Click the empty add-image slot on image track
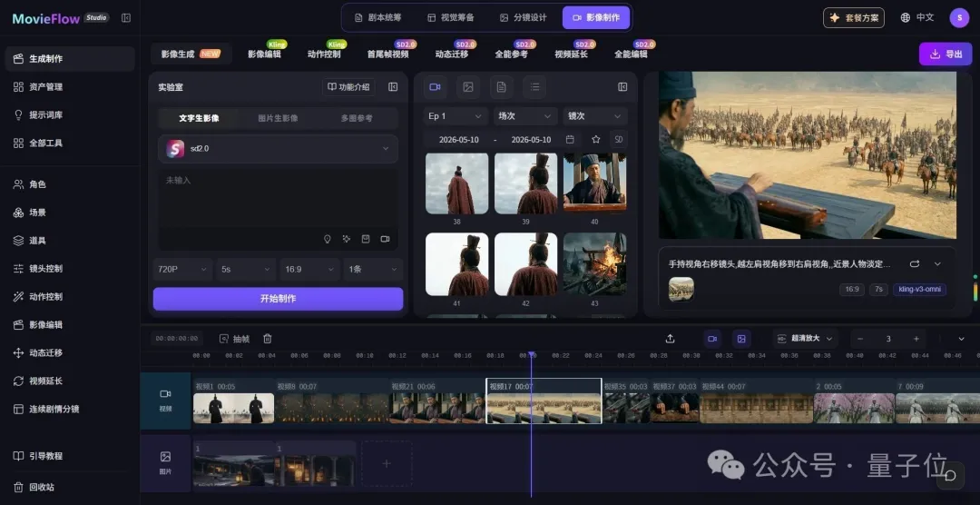Image resolution: width=980 pixels, height=505 pixels. click(387, 464)
